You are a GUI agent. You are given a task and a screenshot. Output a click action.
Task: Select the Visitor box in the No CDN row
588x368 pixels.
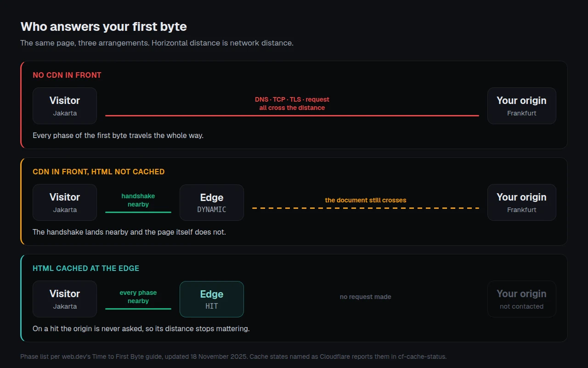tap(65, 106)
